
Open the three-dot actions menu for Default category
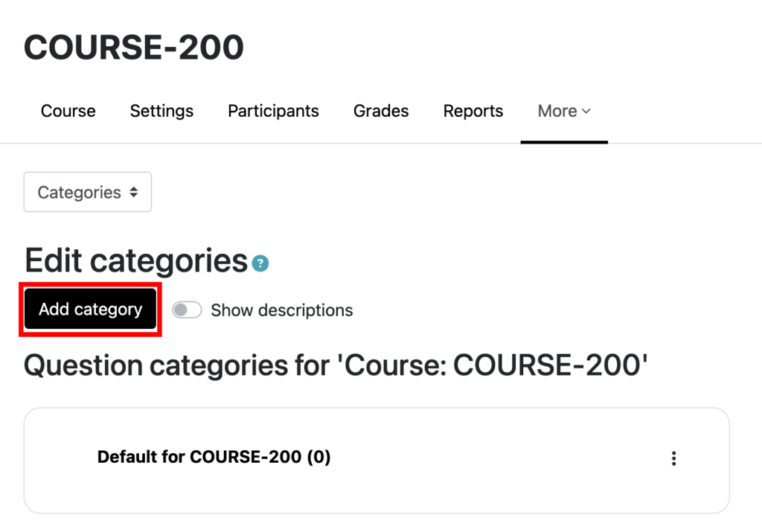[x=673, y=458]
